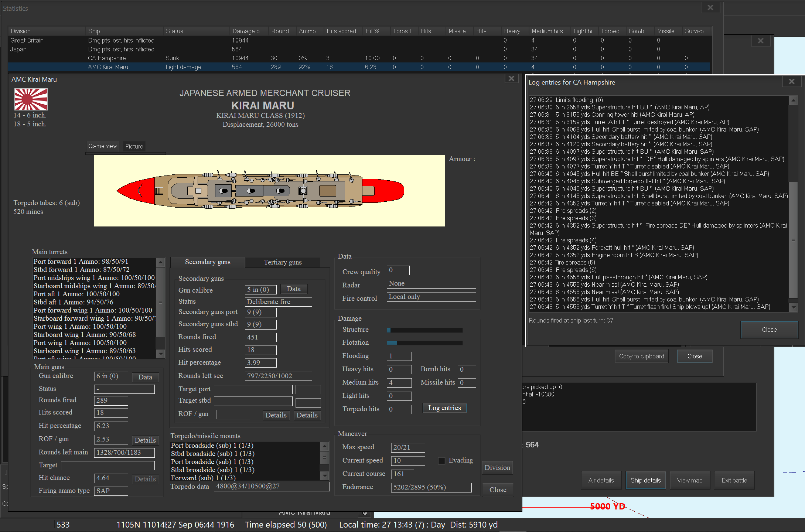This screenshot has height=532, width=805.
Task: Click the Fire control field
Action: tap(431, 297)
